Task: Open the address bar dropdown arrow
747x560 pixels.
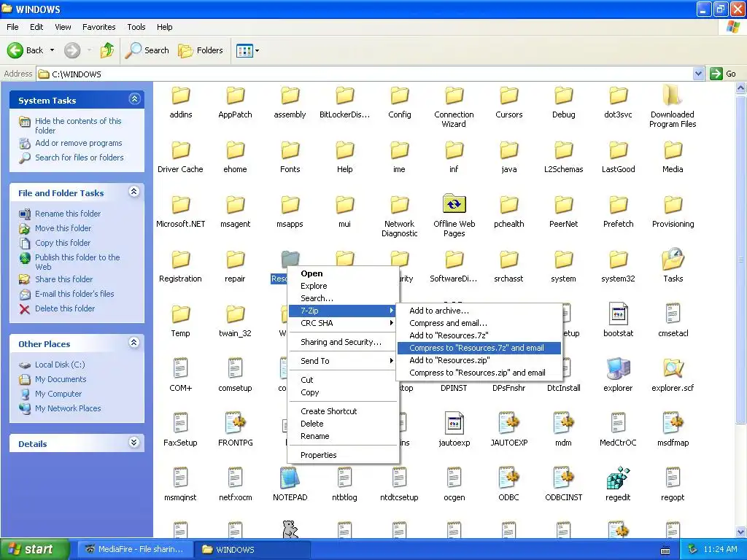Action: 698,74
